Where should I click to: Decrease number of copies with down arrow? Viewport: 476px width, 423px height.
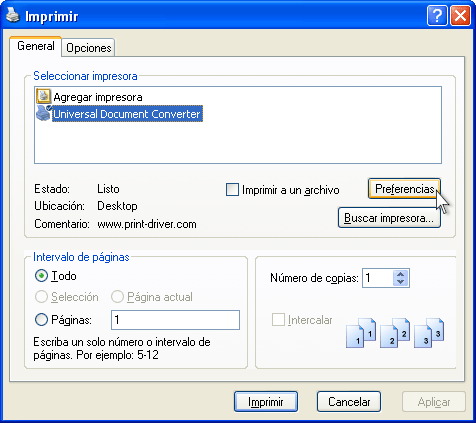401,282
